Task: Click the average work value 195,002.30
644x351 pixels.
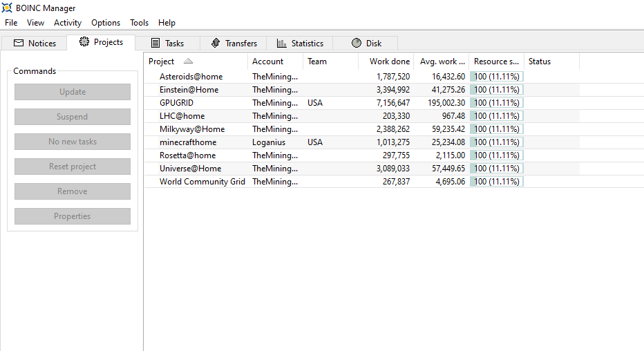Action: [x=446, y=103]
